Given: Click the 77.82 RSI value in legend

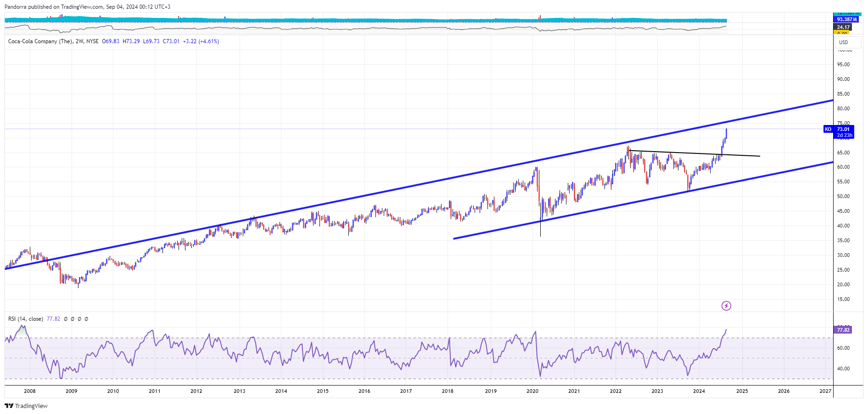Looking at the screenshot, I should point(53,319).
